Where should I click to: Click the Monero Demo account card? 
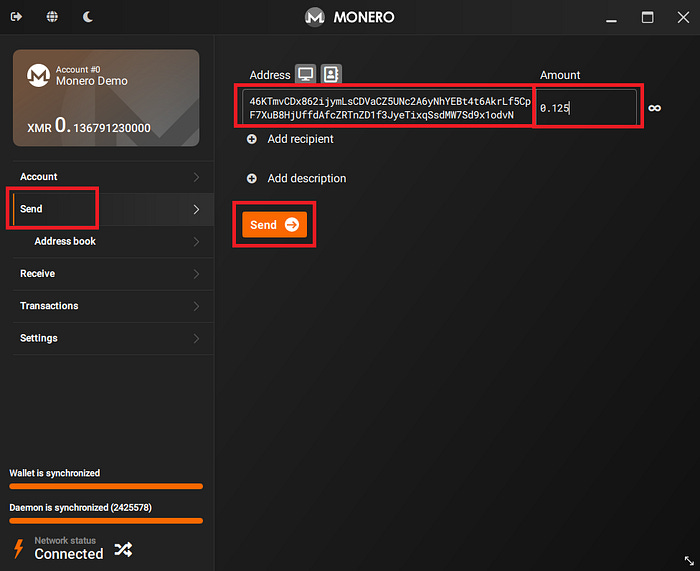[x=106, y=98]
